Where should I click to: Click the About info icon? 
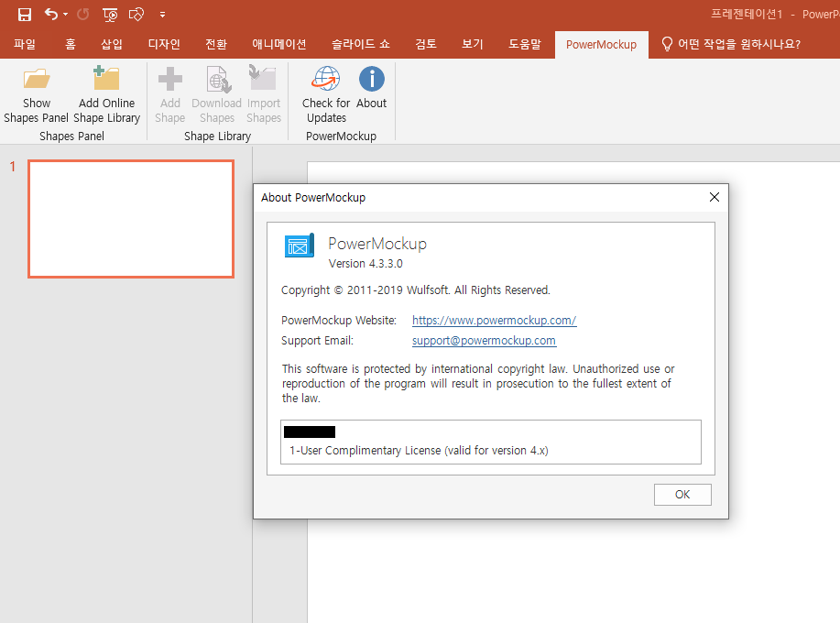click(x=372, y=80)
